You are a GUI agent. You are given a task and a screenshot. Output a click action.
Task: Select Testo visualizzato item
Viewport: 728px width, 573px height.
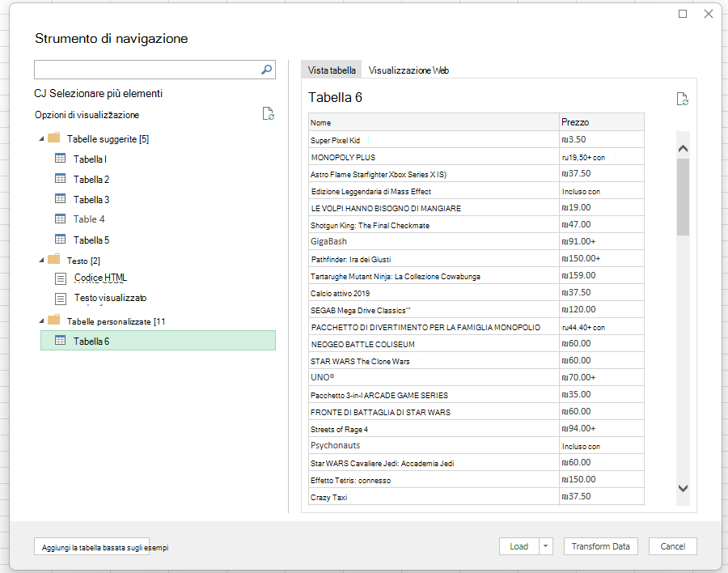pyautogui.click(x=110, y=298)
